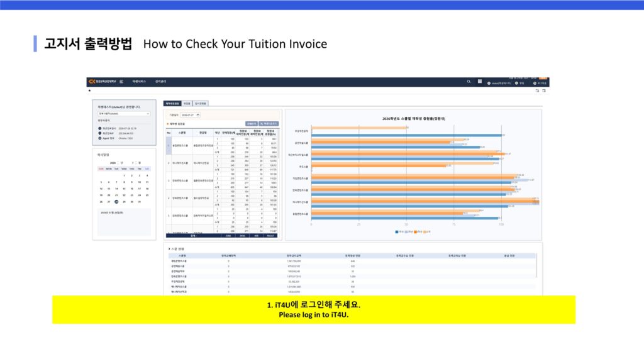Click the No column header in enrollment table
Screen dimensions: 644x362
click(x=169, y=133)
